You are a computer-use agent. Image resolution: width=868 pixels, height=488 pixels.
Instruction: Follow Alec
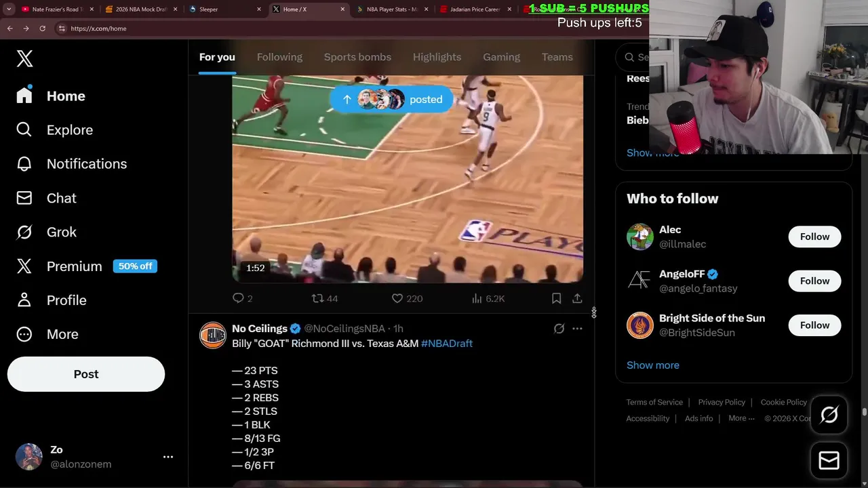[x=814, y=237]
